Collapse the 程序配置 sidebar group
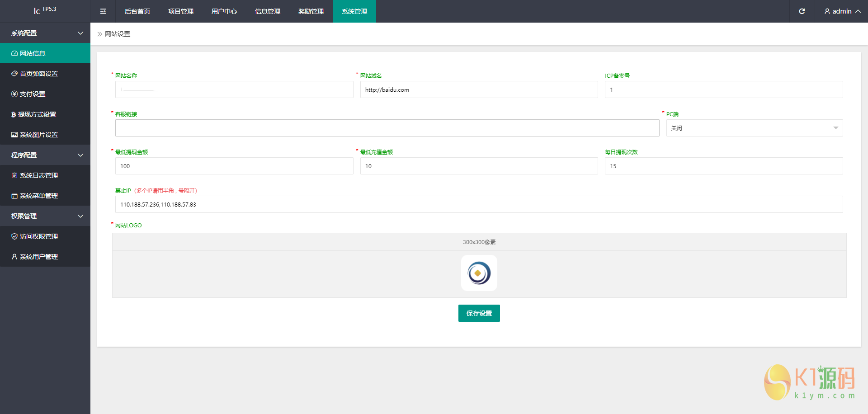Screen dimensions: 868x414 coord(45,155)
